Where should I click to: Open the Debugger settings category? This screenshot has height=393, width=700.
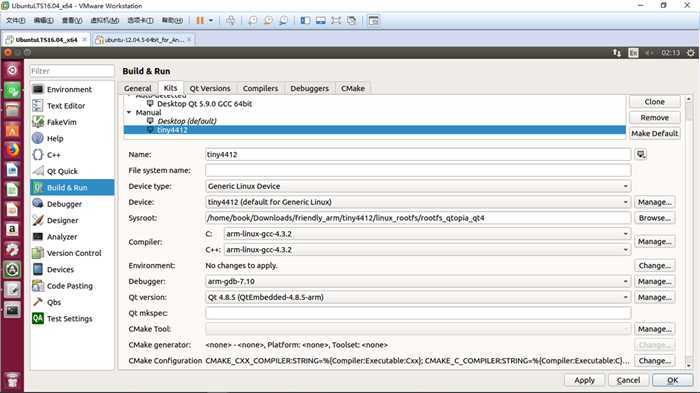click(72, 204)
